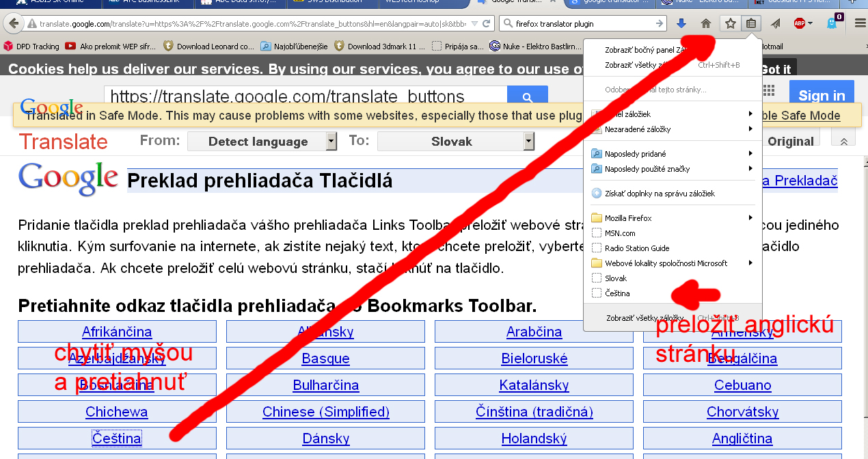Screen dimensions: 868x459
Task: Expand the Nezaradené záložky submenu
Action: click(x=673, y=129)
